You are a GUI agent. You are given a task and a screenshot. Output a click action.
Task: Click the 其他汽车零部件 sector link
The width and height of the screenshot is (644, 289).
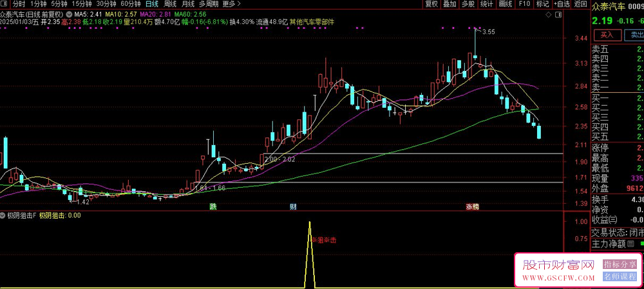tap(312, 22)
